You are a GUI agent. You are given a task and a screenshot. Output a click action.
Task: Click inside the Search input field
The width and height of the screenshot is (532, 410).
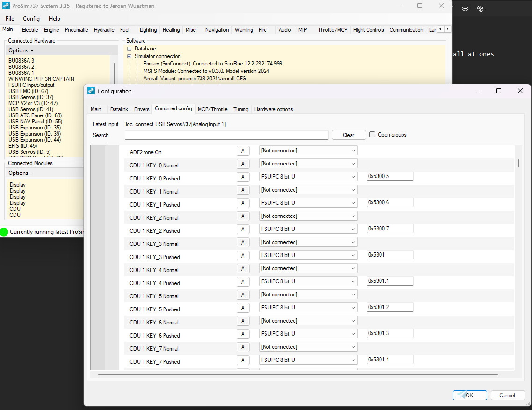coord(226,135)
